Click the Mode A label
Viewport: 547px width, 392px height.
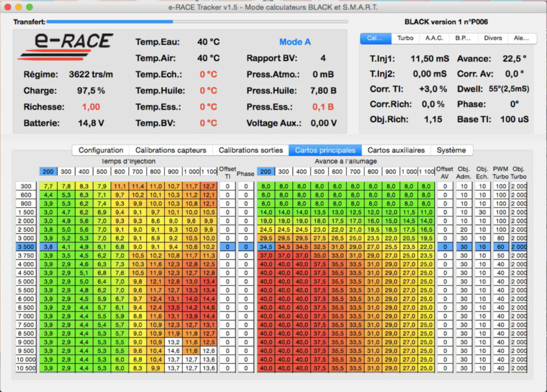tap(295, 42)
